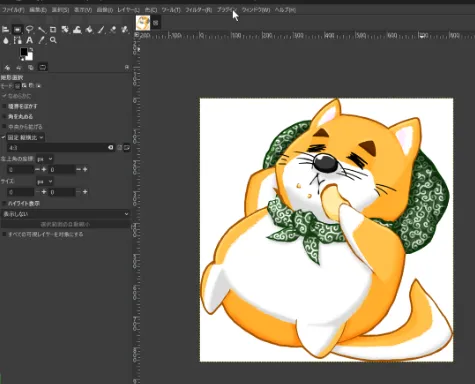
Task: Open the ファイル(F) menu
Action: (13, 10)
